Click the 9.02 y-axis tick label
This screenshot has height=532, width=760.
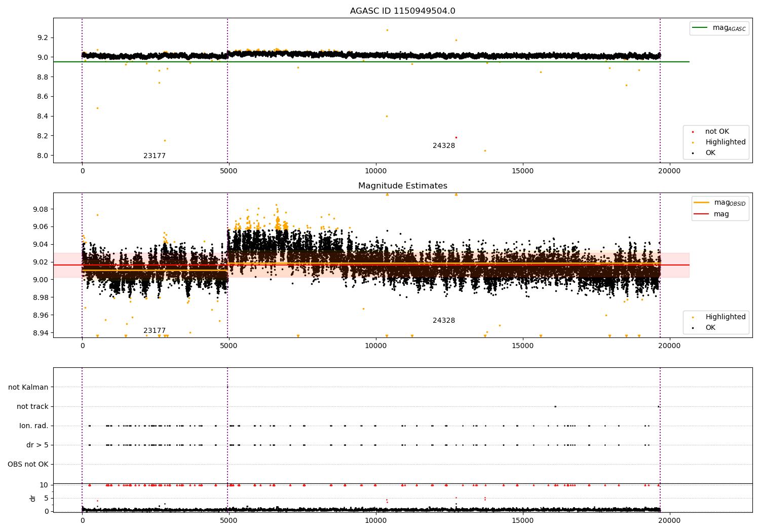click(41, 262)
